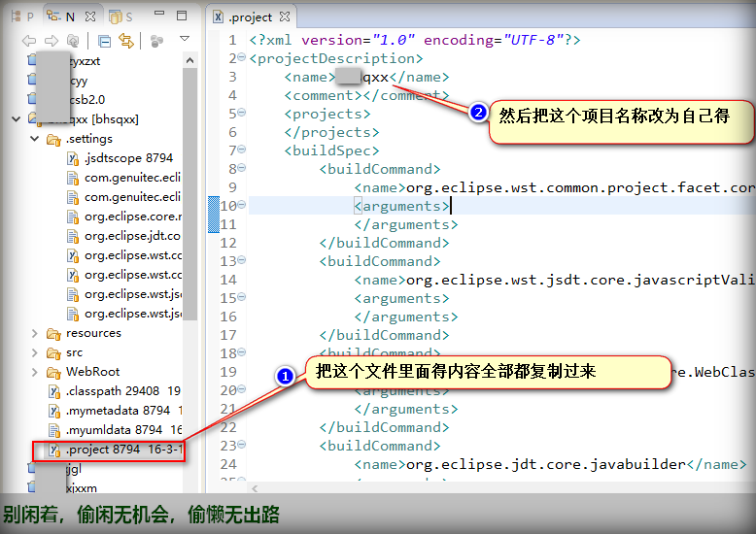
Task: Click the org.eclipse.jdt.co file icon
Action: (73, 236)
